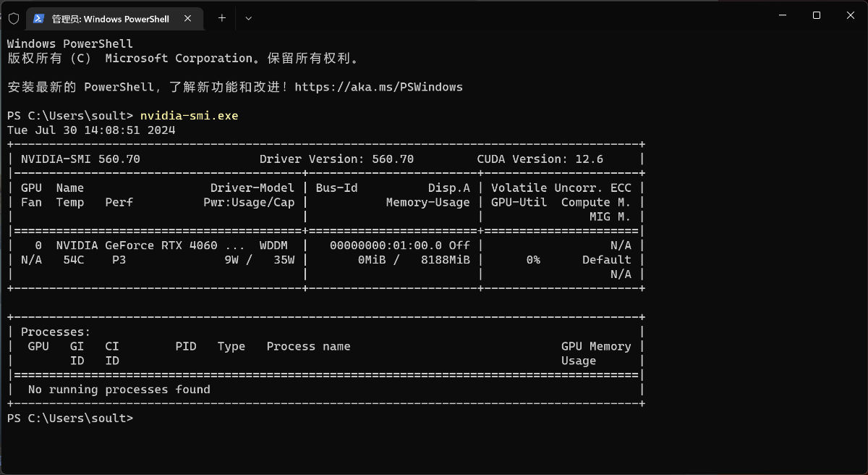Click the Volatile Uncorr. ECC header

pos(561,188)
